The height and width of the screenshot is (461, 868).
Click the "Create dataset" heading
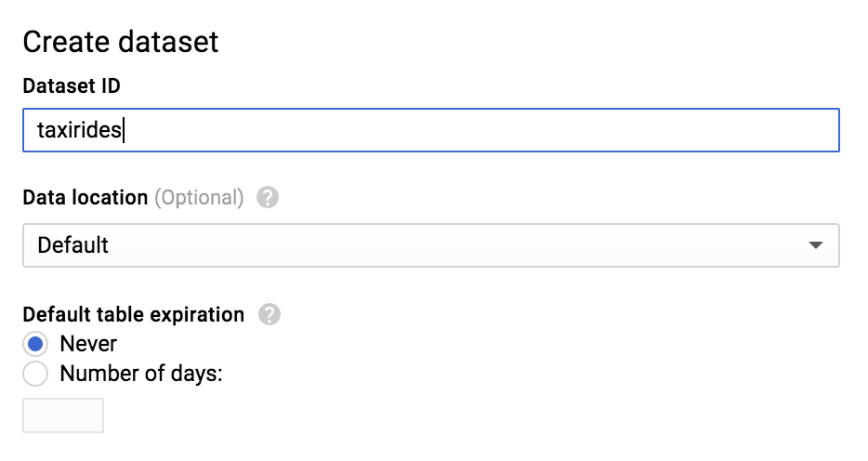point(121,42)
